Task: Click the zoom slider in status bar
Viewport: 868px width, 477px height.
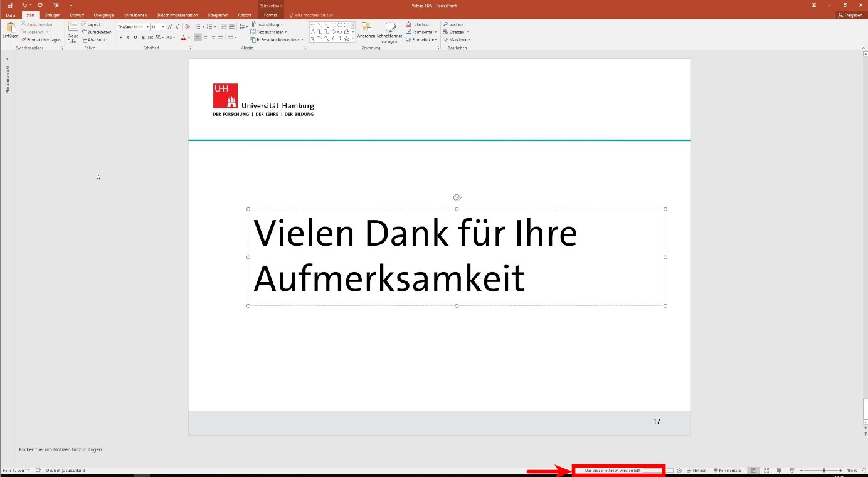Action: click(823, 471)
